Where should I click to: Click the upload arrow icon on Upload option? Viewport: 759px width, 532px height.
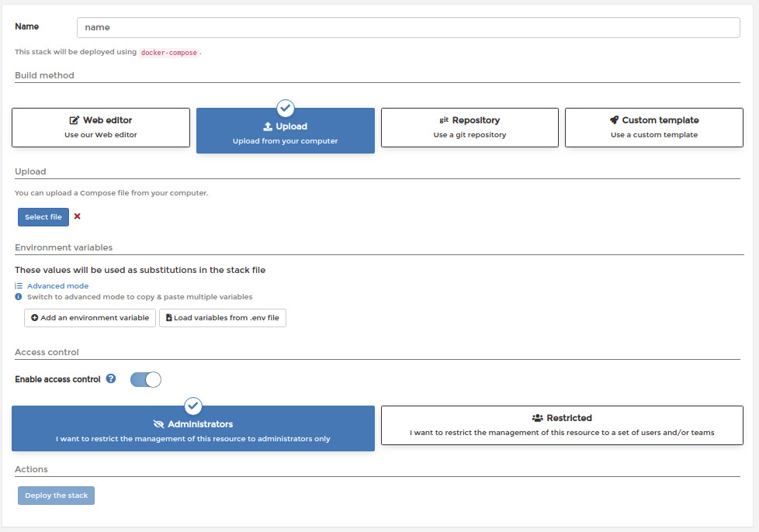(268, 126)
